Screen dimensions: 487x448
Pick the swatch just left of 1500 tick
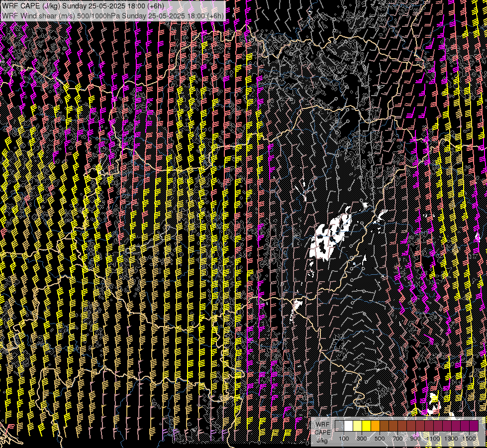click(x=465, y=426)
